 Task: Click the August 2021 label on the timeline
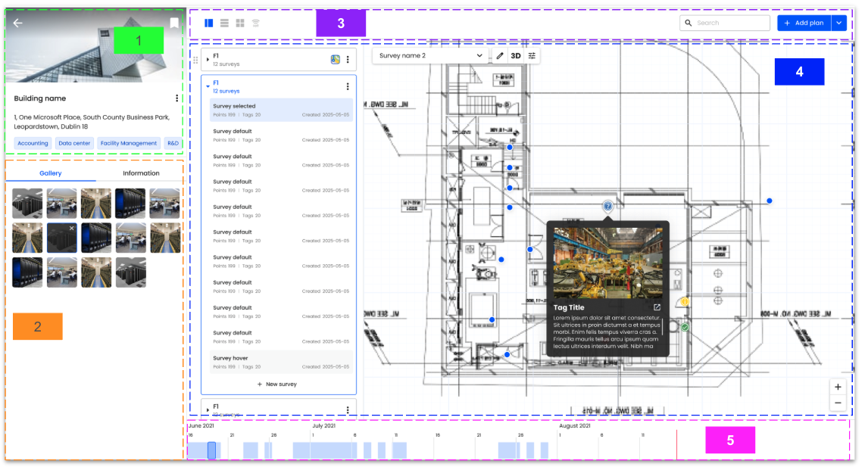coord(575,426)
